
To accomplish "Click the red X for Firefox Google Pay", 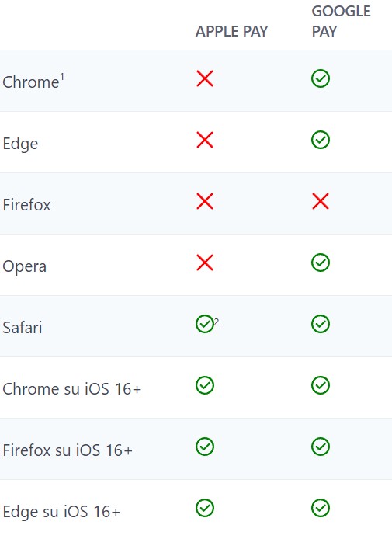I will click(321, 201).
